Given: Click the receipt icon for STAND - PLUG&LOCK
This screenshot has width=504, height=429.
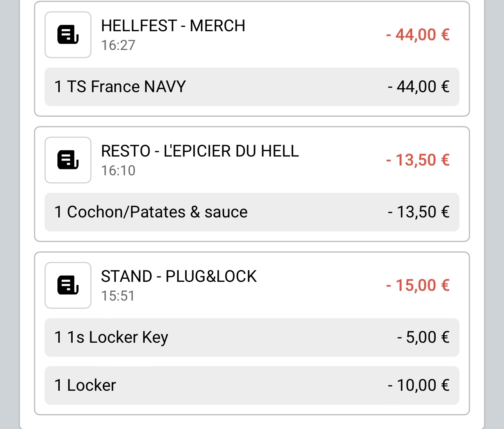Looking at the screenshot, I should tap(68, 285).
